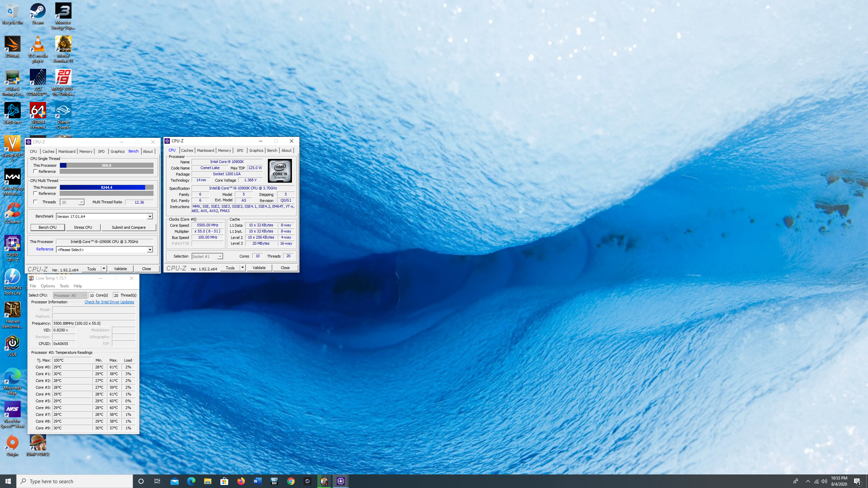
Task: Open AIDA64 Extreme shortcut
Action: click(38, 116)
